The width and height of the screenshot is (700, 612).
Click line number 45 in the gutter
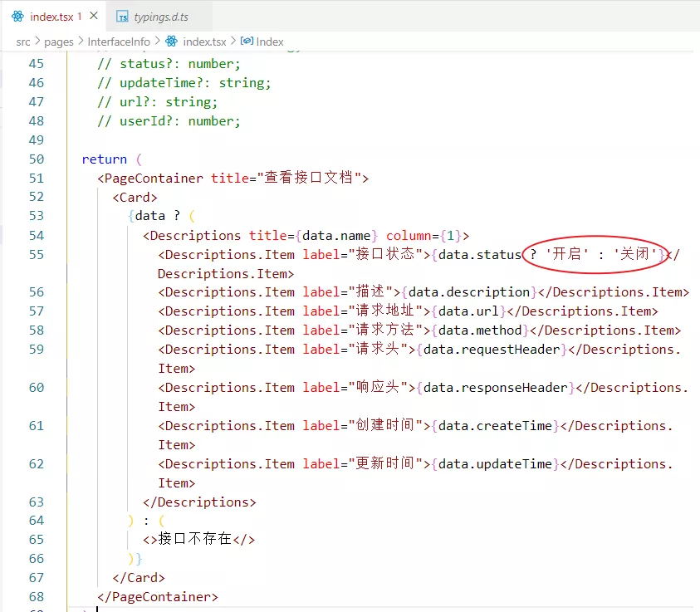(37, 64)
